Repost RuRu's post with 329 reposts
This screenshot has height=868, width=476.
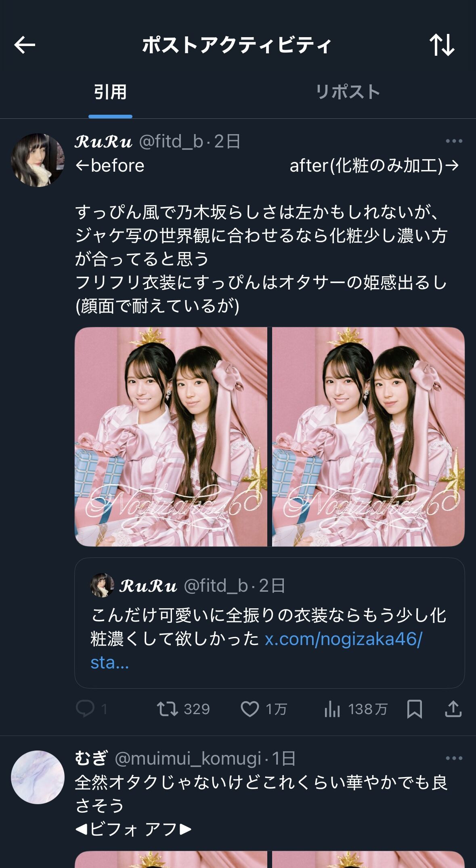(167, 709)
